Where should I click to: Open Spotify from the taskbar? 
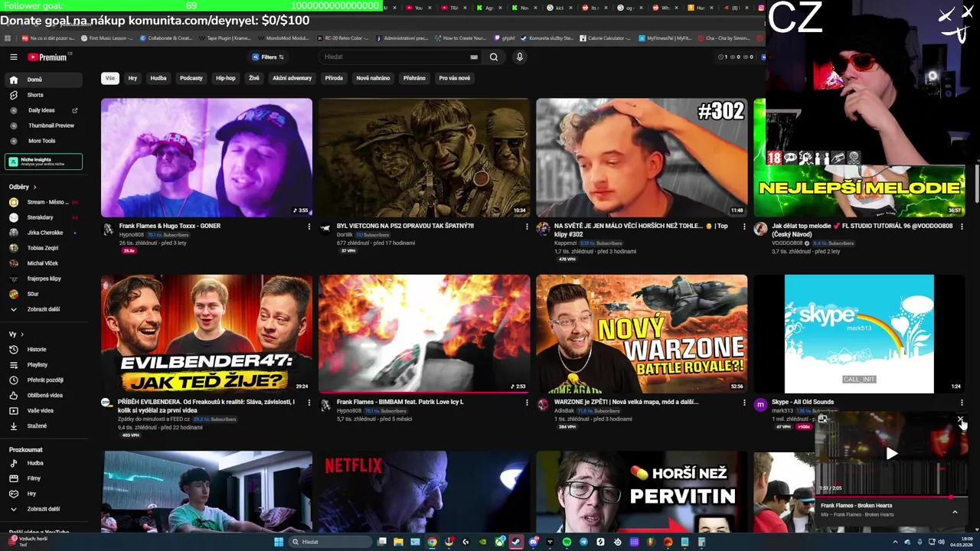tap(567, 542)
